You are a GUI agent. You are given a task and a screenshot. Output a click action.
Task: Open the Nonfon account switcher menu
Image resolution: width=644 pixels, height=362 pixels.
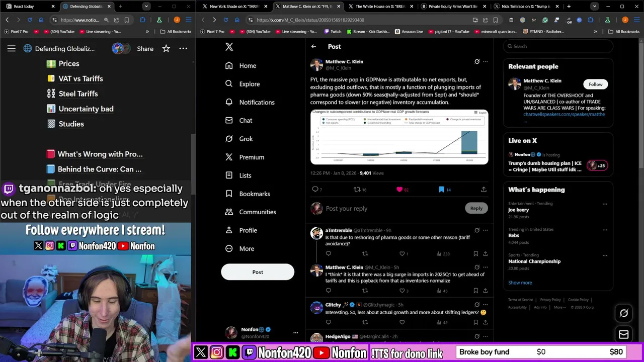coord(295,333)
